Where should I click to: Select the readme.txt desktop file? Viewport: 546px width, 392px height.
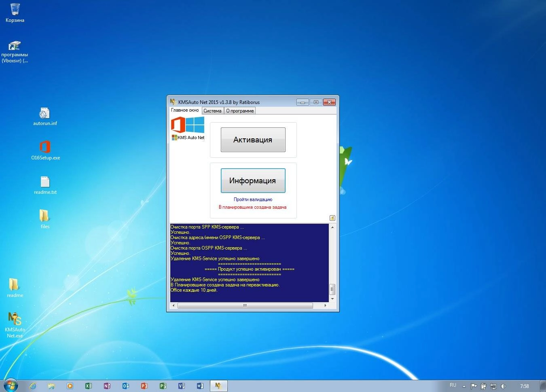point(45,185)
